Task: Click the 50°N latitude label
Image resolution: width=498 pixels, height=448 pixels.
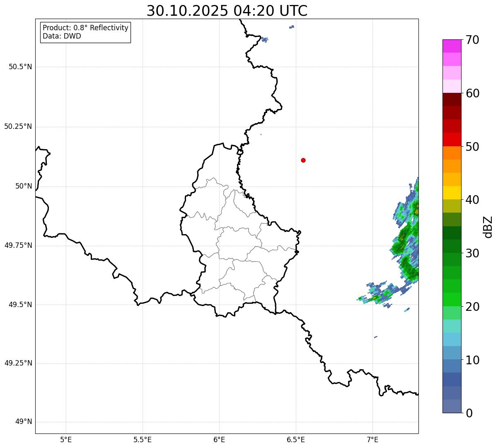Action: (x=24, y=186)
